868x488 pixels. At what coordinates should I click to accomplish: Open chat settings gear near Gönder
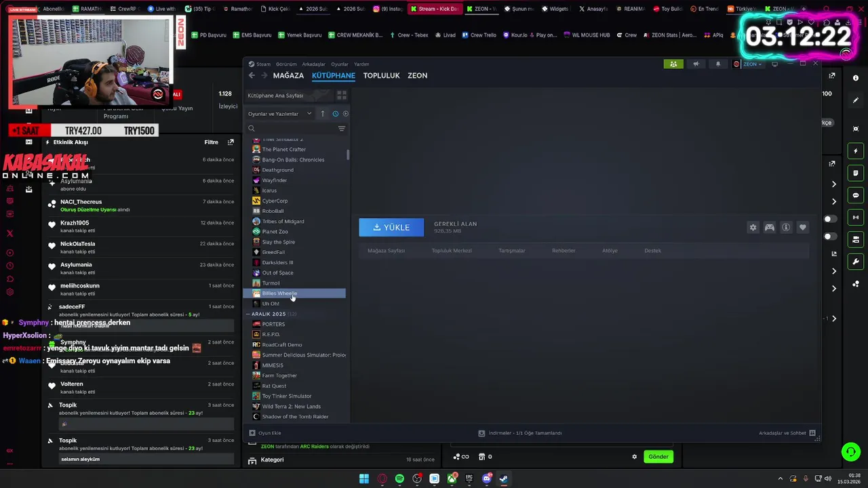coord(635,457)
